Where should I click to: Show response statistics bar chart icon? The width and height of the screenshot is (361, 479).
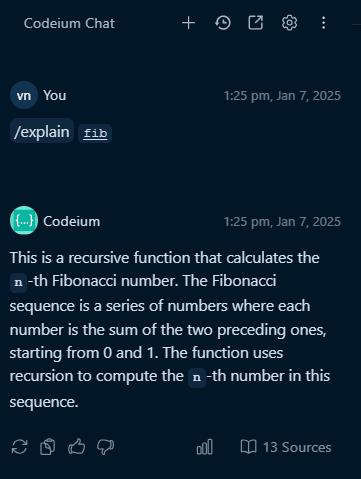205,447
